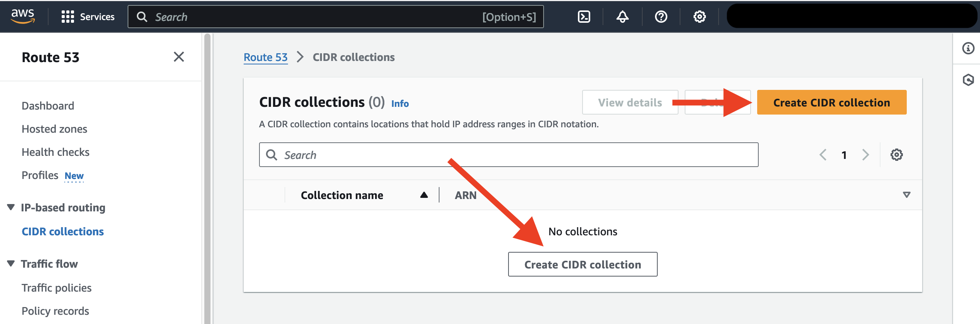Click the CIDR collections breadcrumb text
Image resolution: width=980 pixels, height=324 pixels.
point(354,57)
